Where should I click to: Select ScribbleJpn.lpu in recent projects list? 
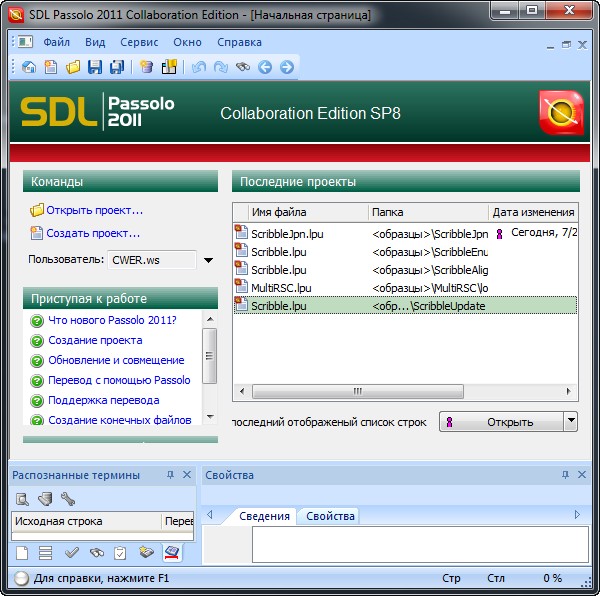click(287, 233)
